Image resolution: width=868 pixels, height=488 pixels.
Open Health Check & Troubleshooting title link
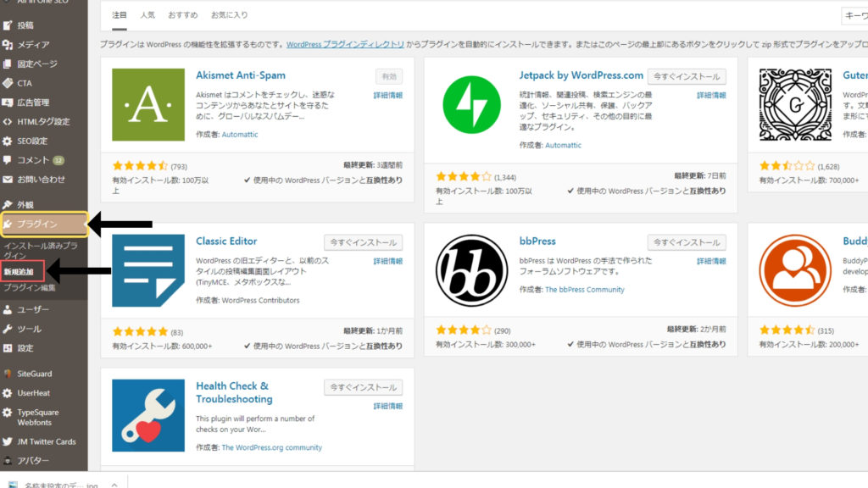click(x=234, y=392)
